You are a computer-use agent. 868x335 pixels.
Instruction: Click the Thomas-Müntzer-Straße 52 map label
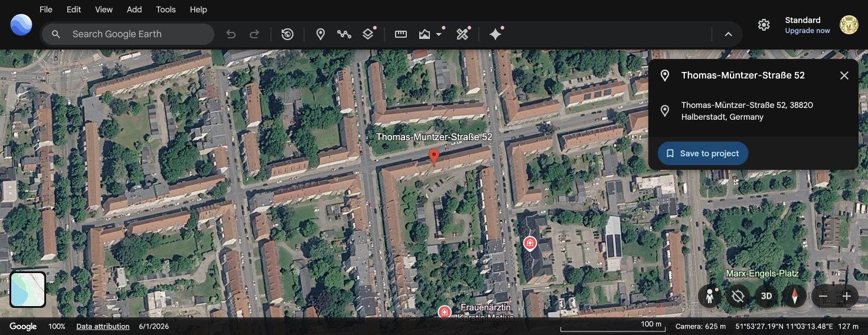click(434, 137)
